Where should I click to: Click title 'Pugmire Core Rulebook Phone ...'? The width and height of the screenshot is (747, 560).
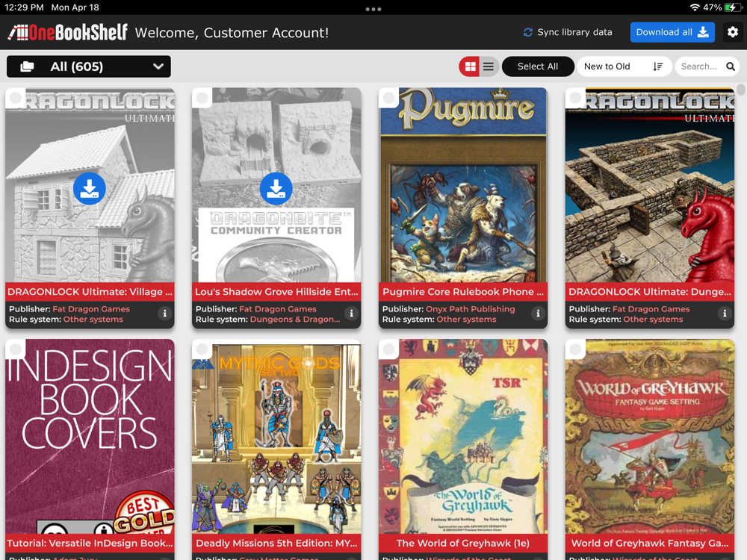click(x=463, y=292)
